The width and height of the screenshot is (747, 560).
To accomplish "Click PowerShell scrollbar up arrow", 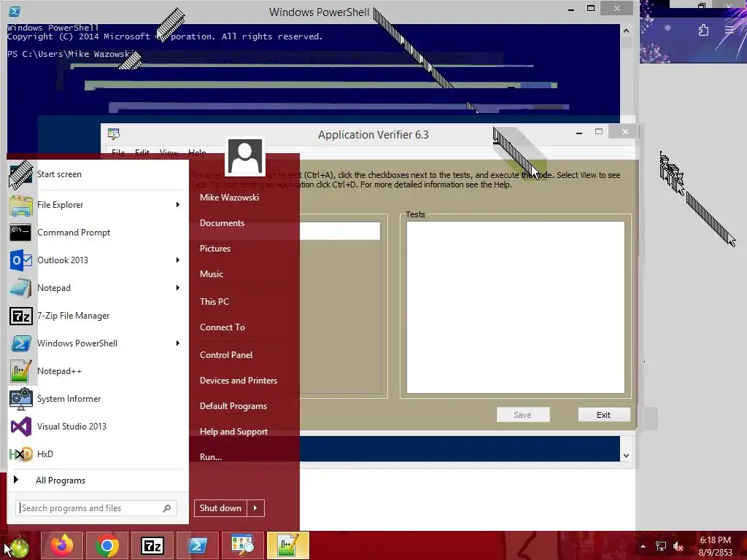I will pos(626,31).
